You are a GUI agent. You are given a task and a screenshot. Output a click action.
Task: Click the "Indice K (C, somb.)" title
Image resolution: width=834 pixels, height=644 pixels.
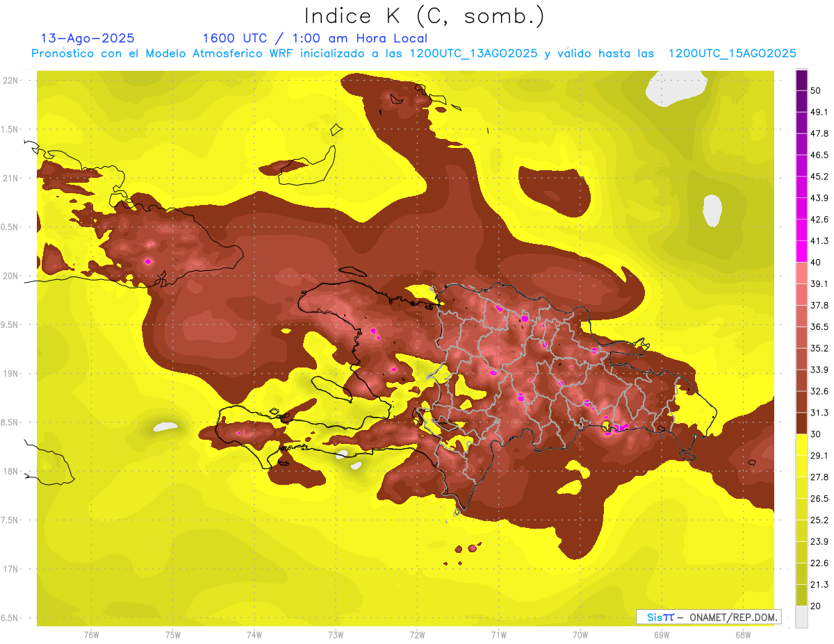[425, 16]
